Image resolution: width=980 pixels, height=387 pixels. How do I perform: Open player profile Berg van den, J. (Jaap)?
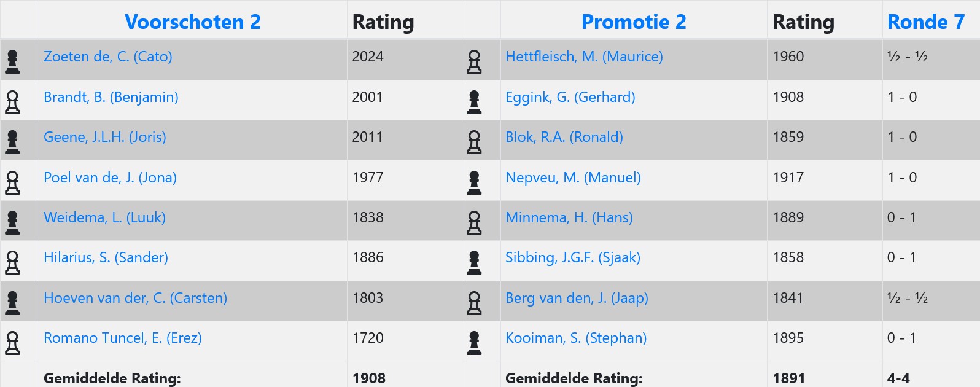(x=577, y=298)
